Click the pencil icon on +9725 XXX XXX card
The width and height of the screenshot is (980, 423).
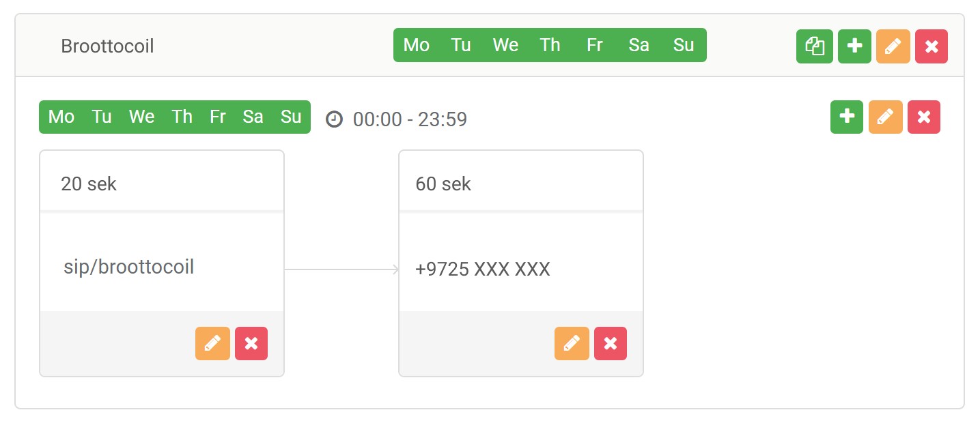coord(572,343)
